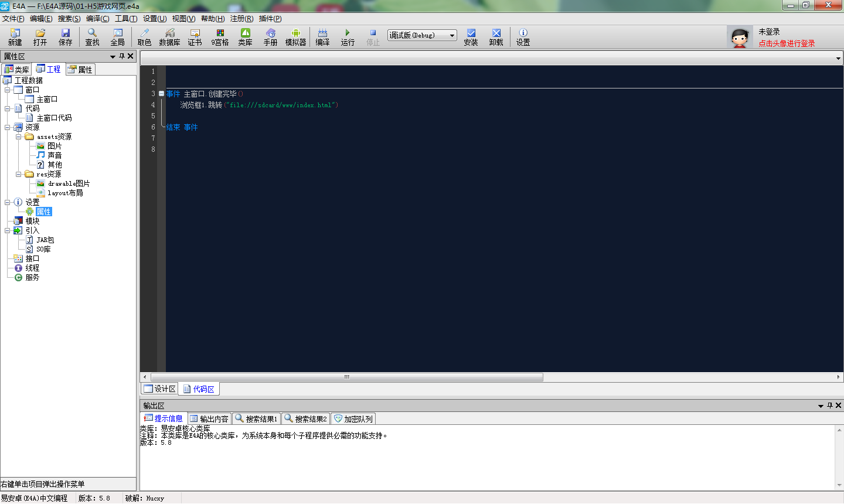Open the 证书 certificate tool
The height and width of the screenshot is (504, 844).
tap(195, 37)
